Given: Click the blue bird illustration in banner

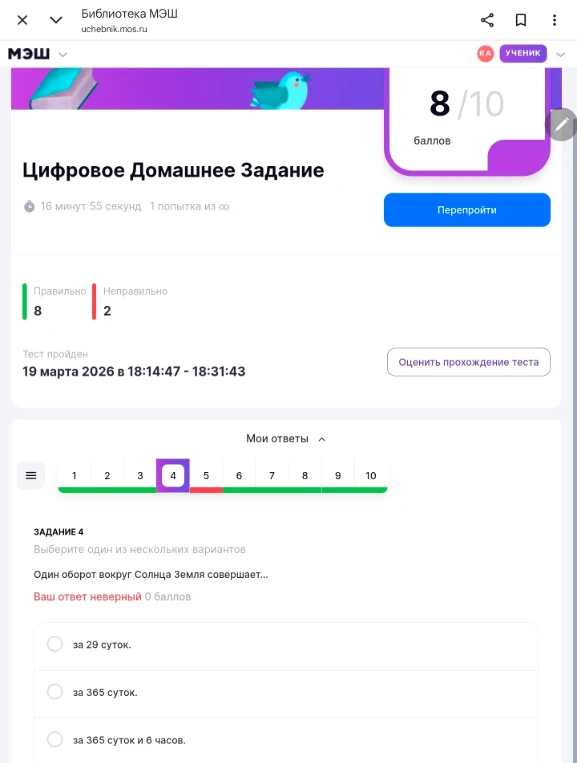Looking at the screenshot, I should tap(280, 90).
